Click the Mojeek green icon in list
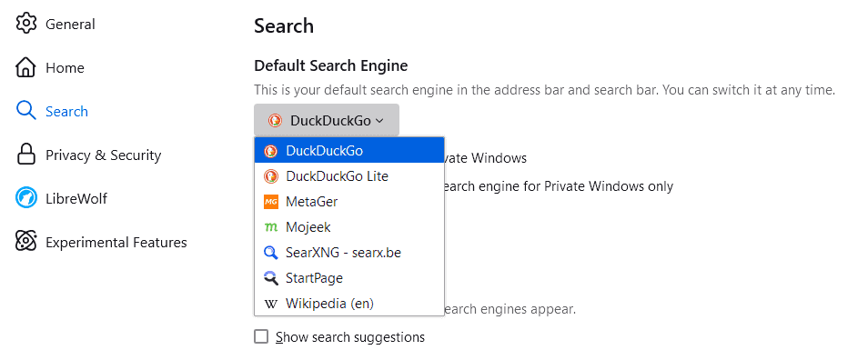868x350 pixels. pos(271,227)
